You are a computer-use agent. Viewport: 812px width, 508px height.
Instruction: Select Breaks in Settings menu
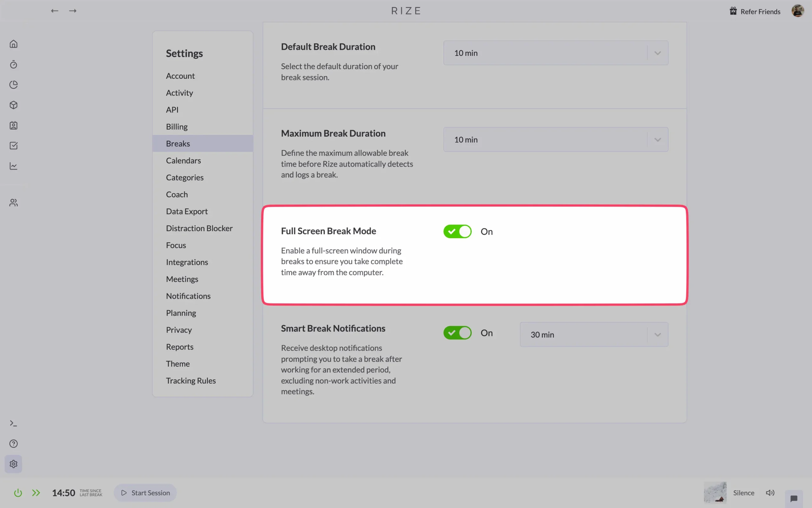203,144
